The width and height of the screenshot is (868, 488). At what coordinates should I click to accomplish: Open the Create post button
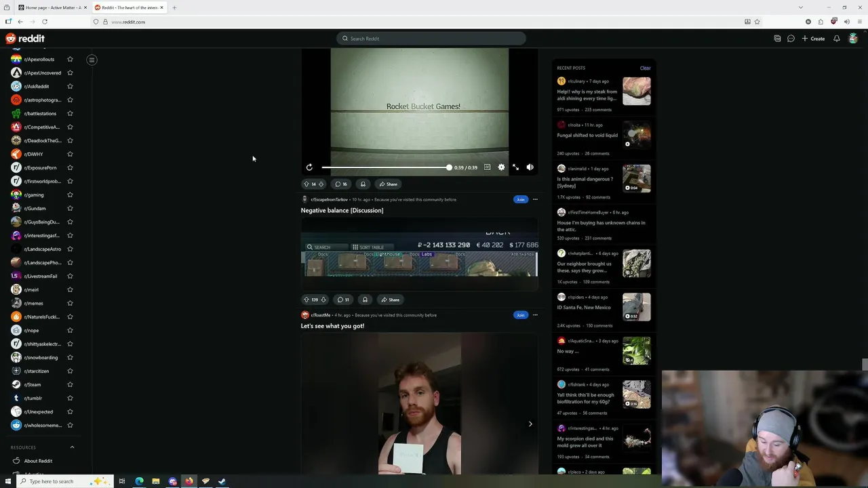pos(813,39)
